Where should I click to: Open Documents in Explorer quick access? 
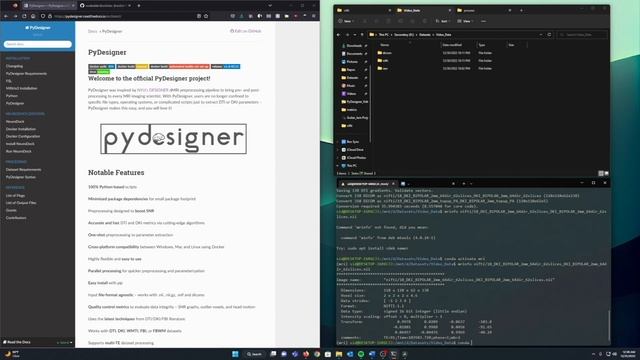click(354, 53)
